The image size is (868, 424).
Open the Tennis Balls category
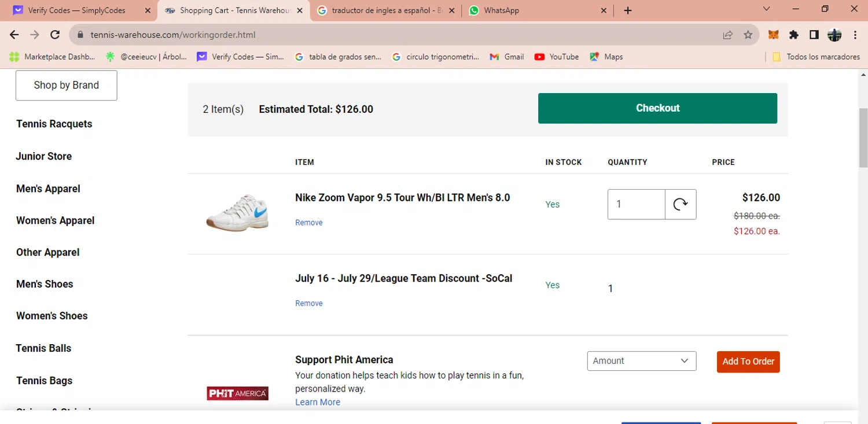coord(43,348)
